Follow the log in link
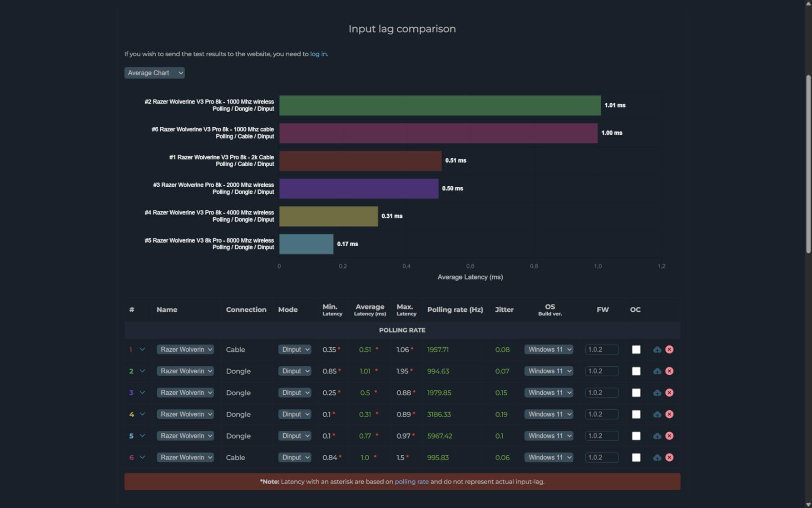 click(318, 54)
